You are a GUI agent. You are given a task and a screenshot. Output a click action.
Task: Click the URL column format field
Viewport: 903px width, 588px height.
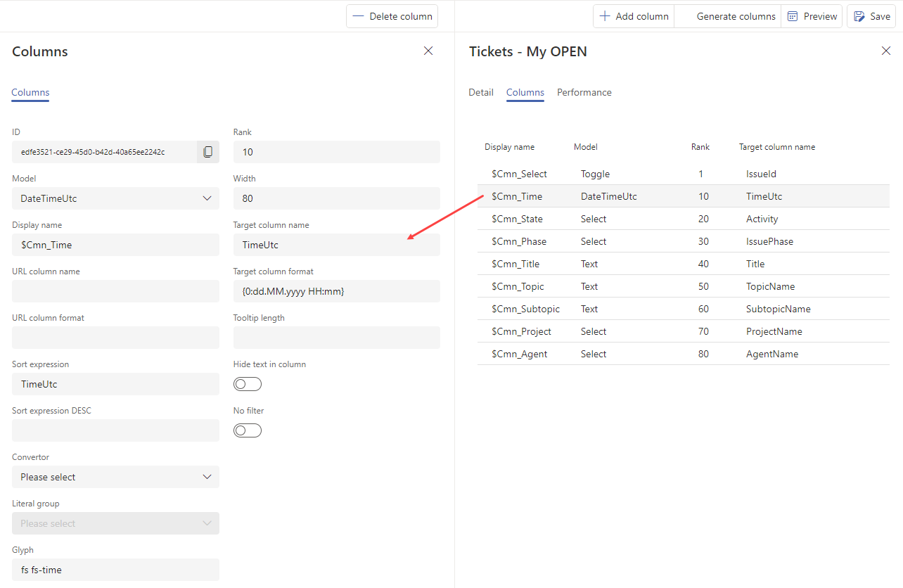tap(115, 338)
